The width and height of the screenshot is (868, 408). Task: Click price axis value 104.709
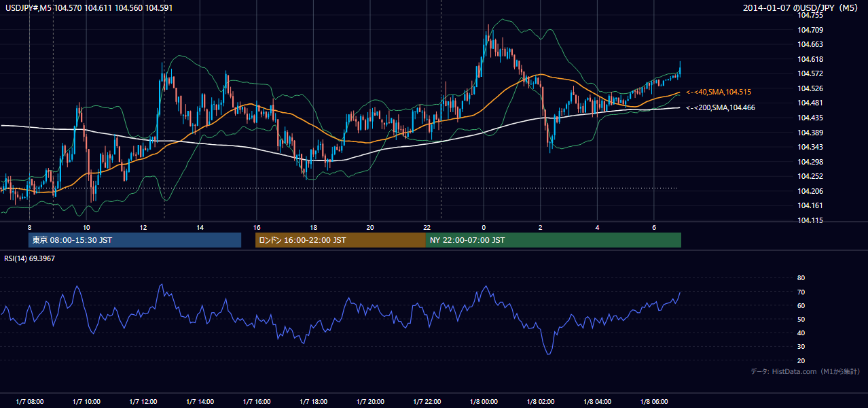point(812,30)
